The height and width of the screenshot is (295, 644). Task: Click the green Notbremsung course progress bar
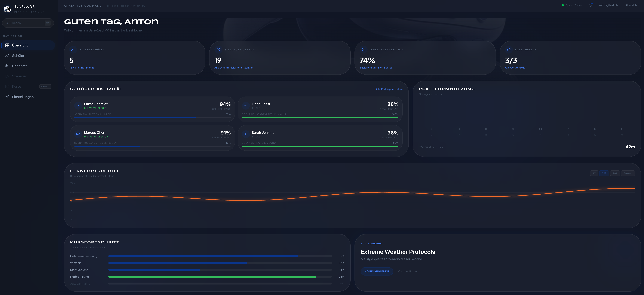pyautogui.click(x=220, y=277)
